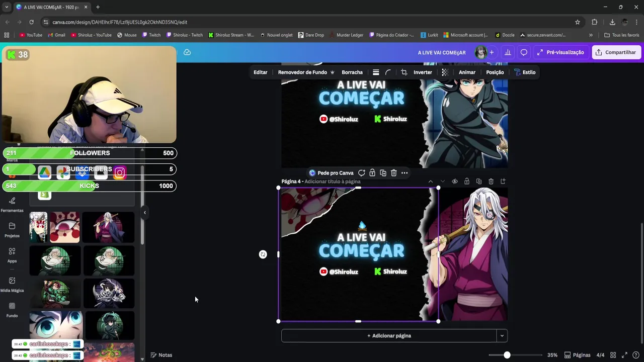Select the Borracha eraser tool
Screen dimensions: 644x362
pos(352,72)
